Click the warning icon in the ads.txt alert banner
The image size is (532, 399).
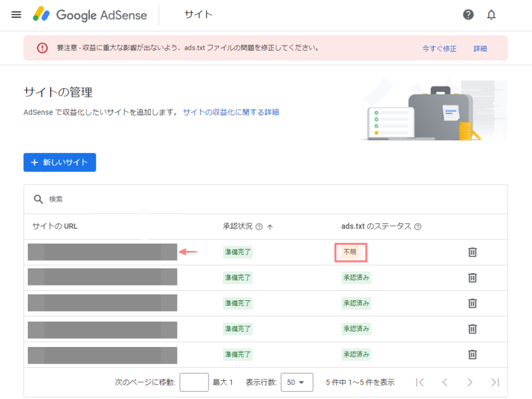click(x=42, y=48)
